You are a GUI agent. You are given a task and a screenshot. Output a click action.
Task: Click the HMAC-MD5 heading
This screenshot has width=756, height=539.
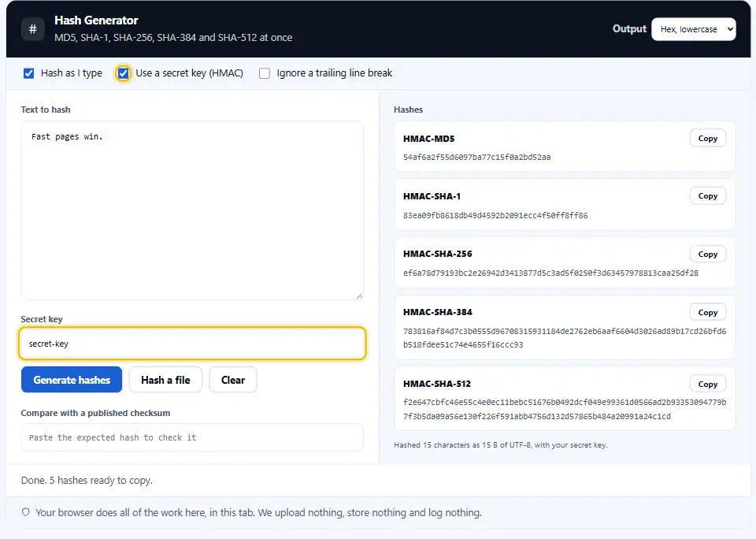tap(428, 139)
